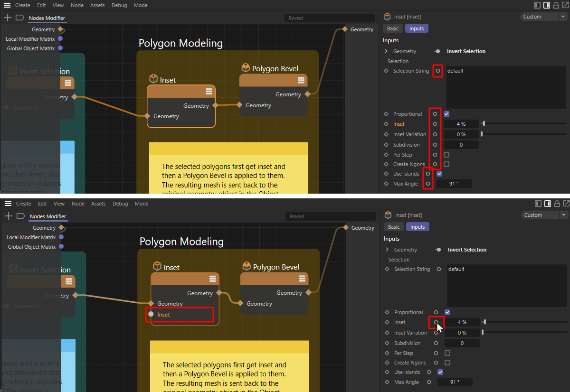The width and height of the screenshot is (570, 392).
Task: Click the Inset Variation slider in top screenshot
Action: pyautogui.click(x=524, y=134)
